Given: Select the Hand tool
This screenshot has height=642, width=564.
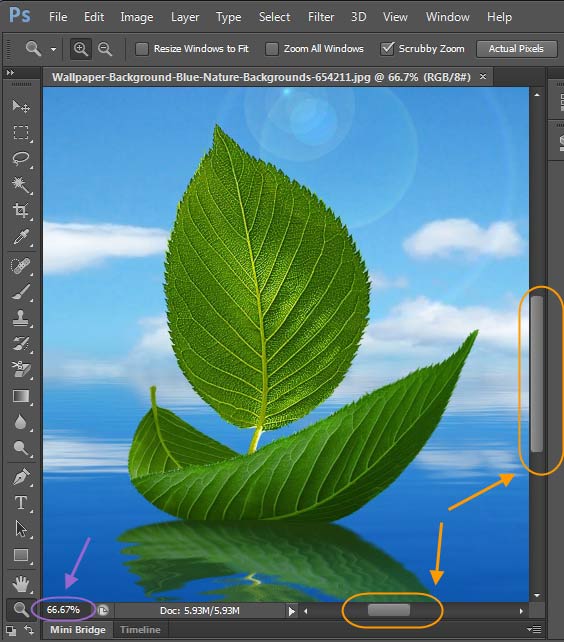Looking at the screenshot, I should coord(20,584).
